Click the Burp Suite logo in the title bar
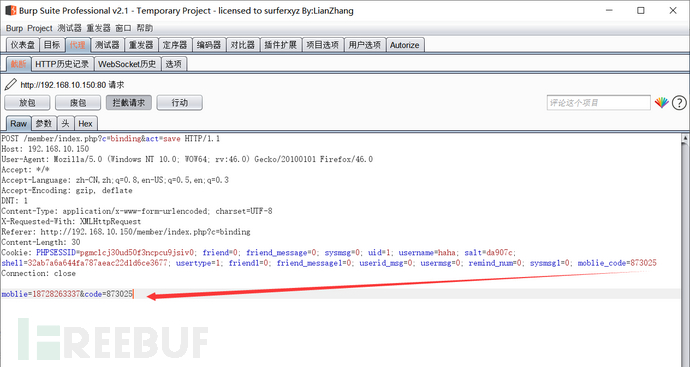The height and width of the screenshot is (367, 690). tap(11, 10)
